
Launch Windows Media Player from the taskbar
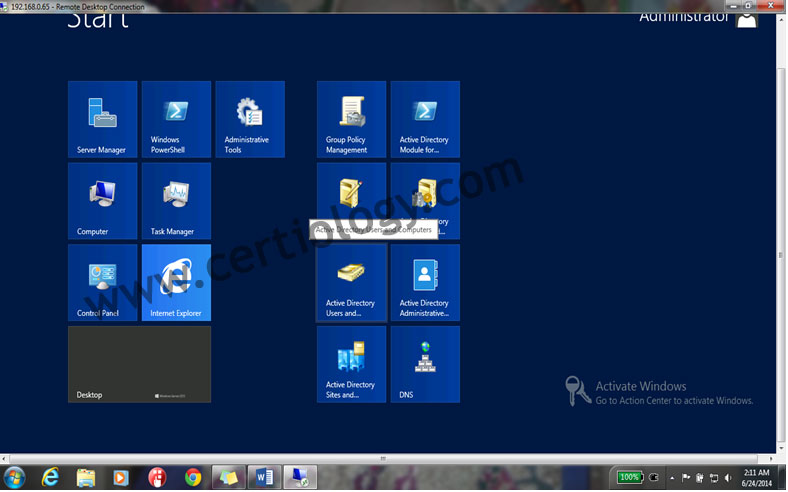[121, 477]
